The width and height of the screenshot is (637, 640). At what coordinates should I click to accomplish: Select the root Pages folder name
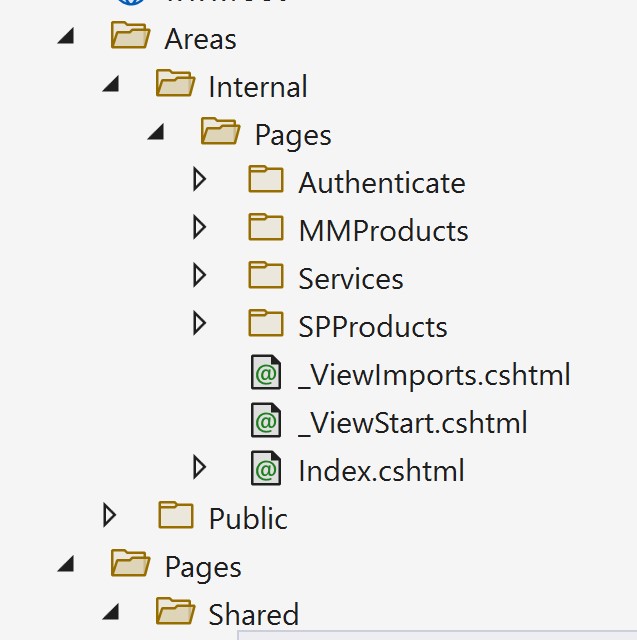point(203,567)
